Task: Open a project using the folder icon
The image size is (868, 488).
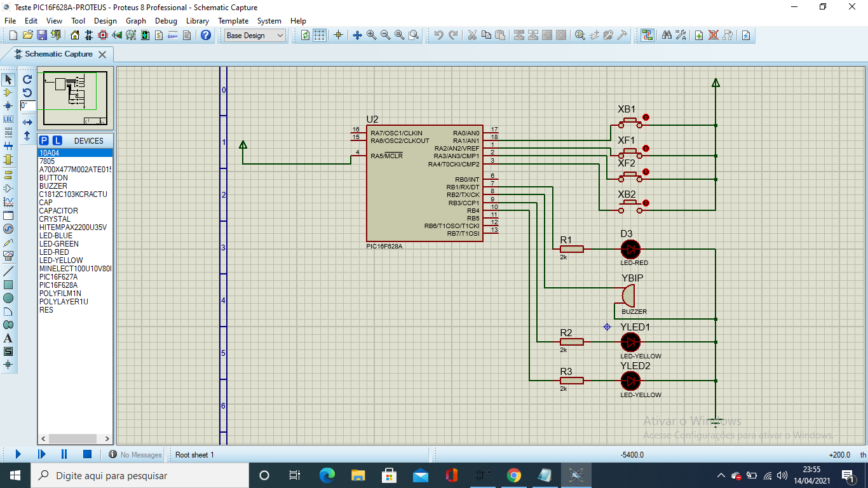Action: coord(27,35)
